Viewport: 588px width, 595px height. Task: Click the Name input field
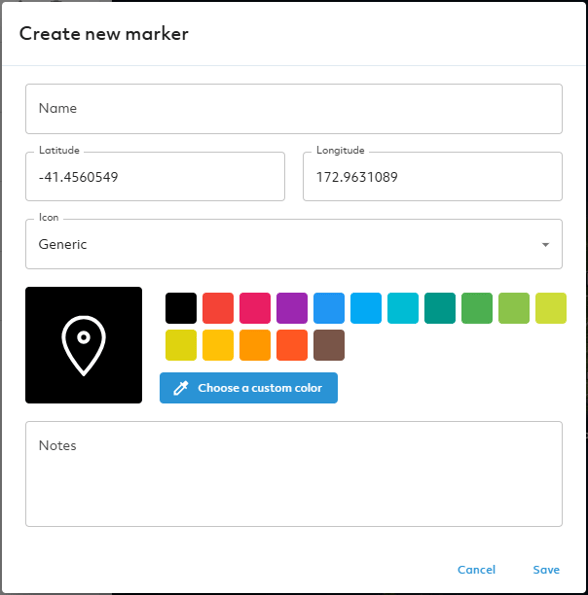coord(294,109)
